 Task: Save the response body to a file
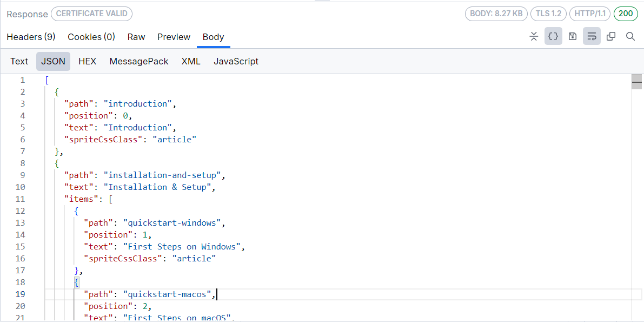tap(573, 36)
